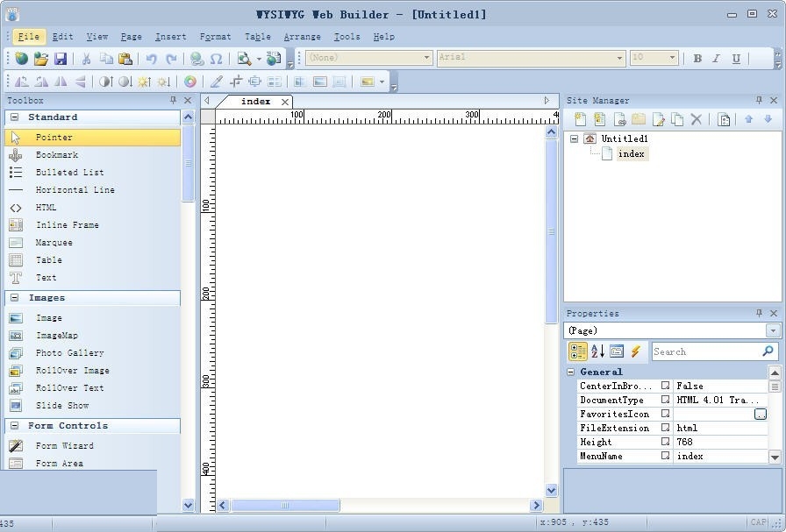The height and width of the screenshot is (532, 786).
Task: Select index page in Site Manager tree
Action: (x=631, y=153)
